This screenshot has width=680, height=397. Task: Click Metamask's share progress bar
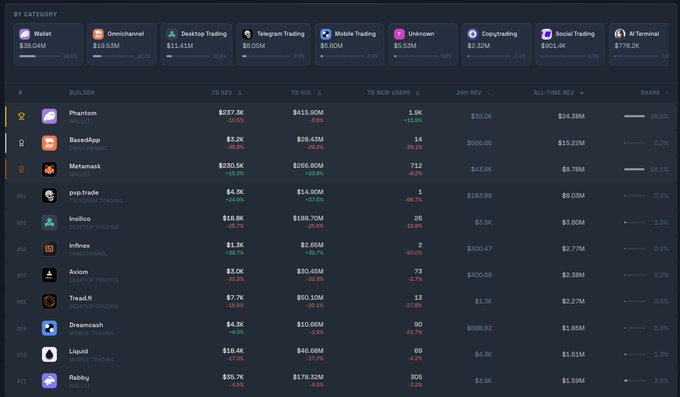(x=634, y=169)
